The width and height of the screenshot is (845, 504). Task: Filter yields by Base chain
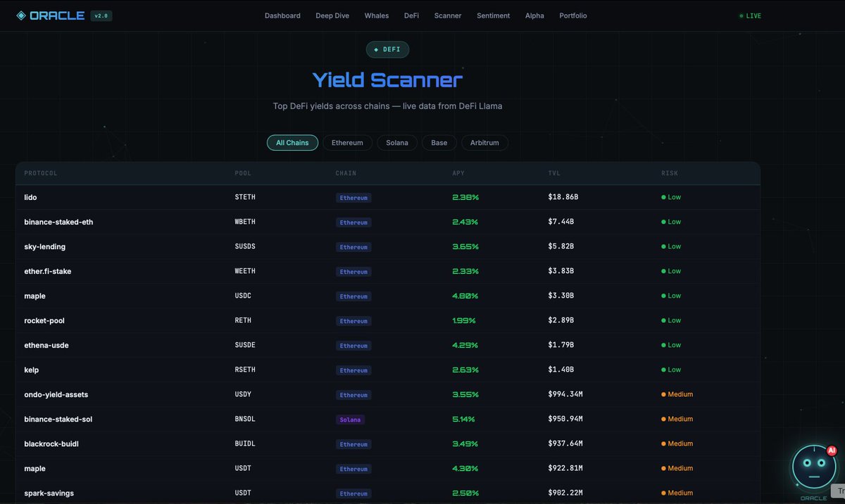[x=439, y=143]
